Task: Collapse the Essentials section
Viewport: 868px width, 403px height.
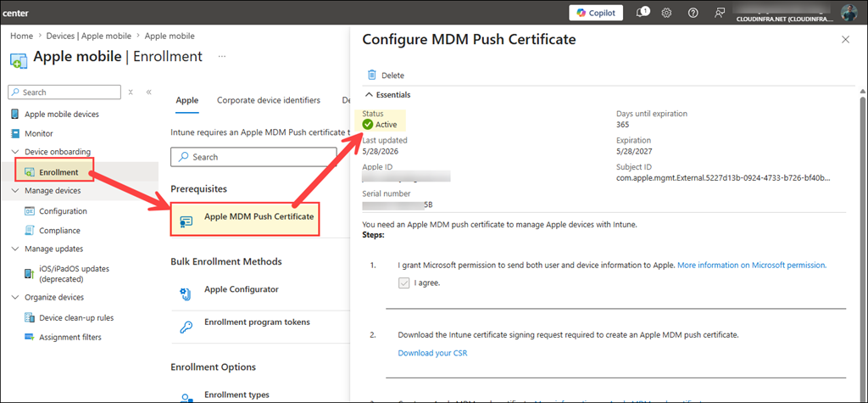Action: [x=370, y=95]
